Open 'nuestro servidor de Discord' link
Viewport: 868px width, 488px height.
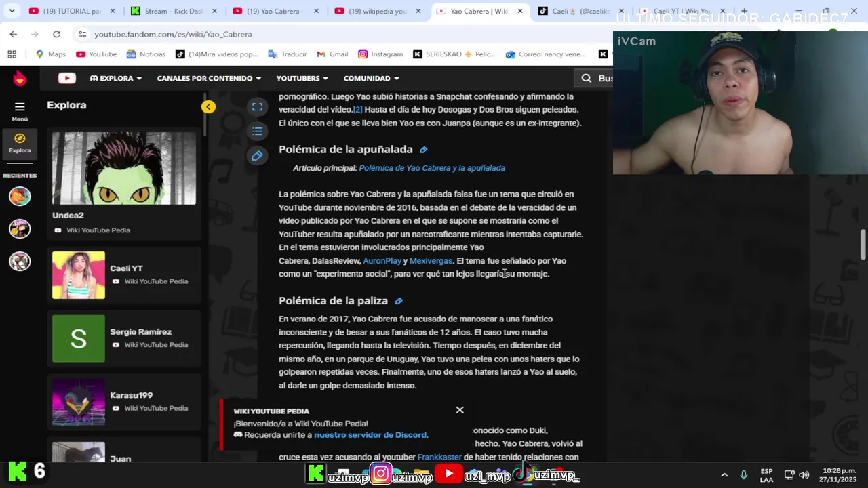click(370, 435)
